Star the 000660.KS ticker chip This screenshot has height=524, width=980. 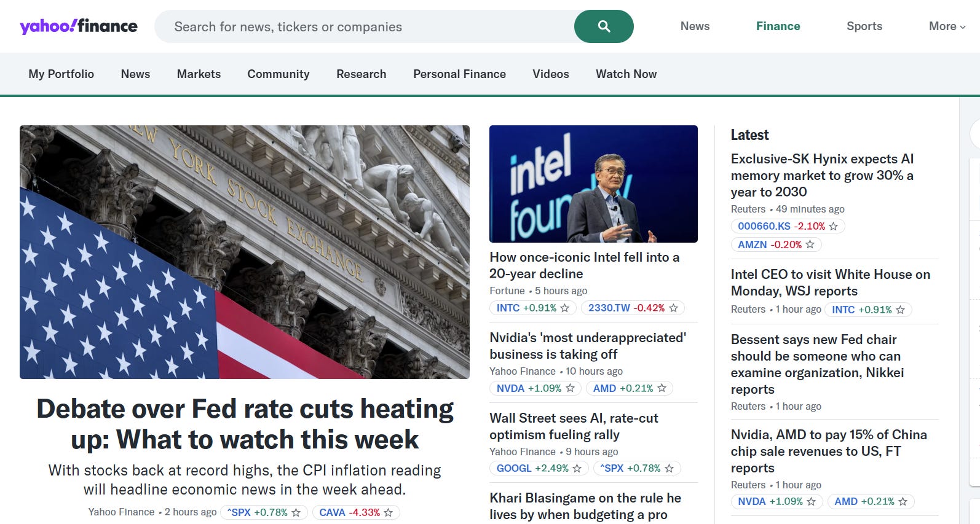point(833,226)
